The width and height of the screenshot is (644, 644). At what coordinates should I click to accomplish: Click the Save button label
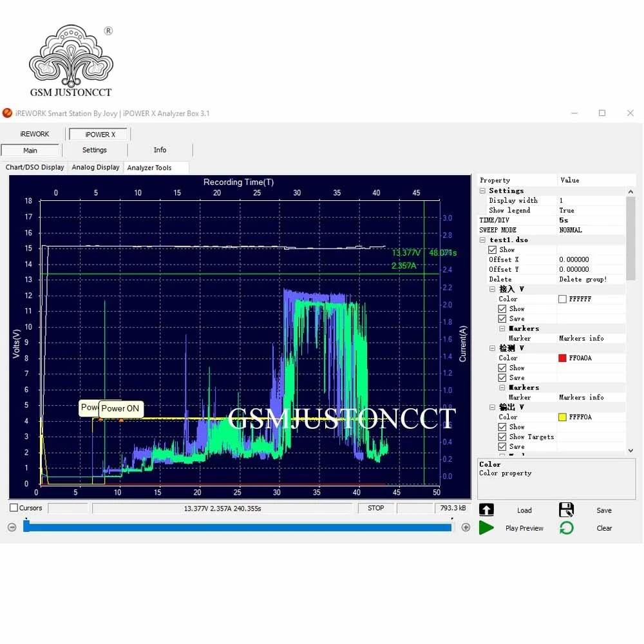coord(604,510)
